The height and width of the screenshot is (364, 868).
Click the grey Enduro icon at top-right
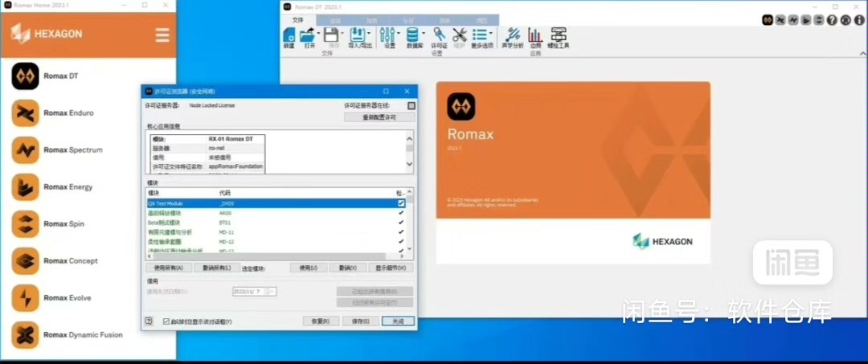coord(780,20)
